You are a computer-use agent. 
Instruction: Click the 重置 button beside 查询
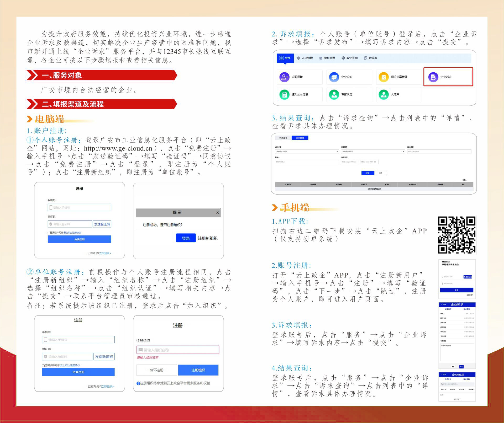pos(381,173)
